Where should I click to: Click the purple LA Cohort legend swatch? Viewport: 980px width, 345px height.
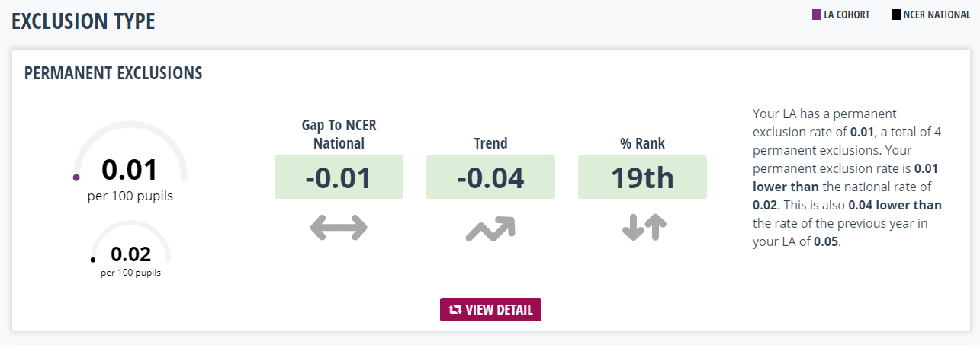817,14
